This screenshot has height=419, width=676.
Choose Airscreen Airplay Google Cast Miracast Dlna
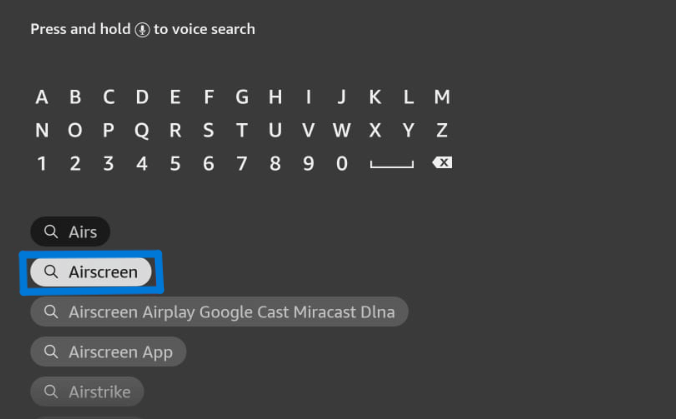(x=219, y=312)
